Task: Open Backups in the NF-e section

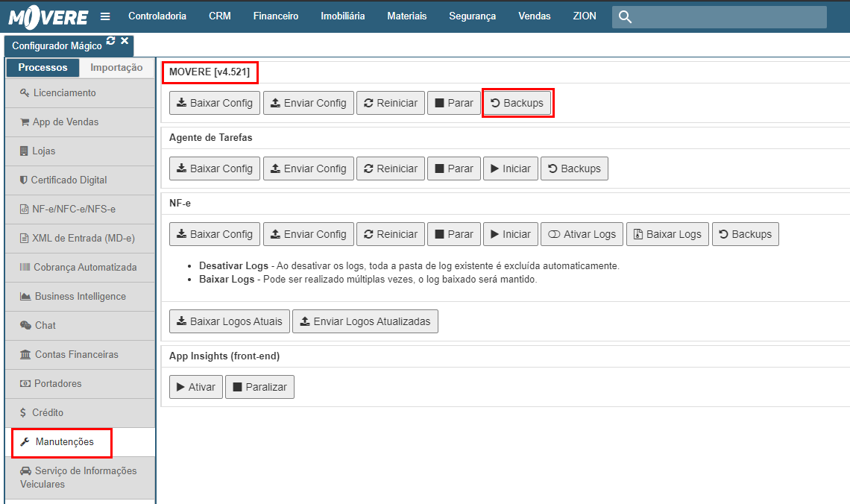Action: coord(746,234)
